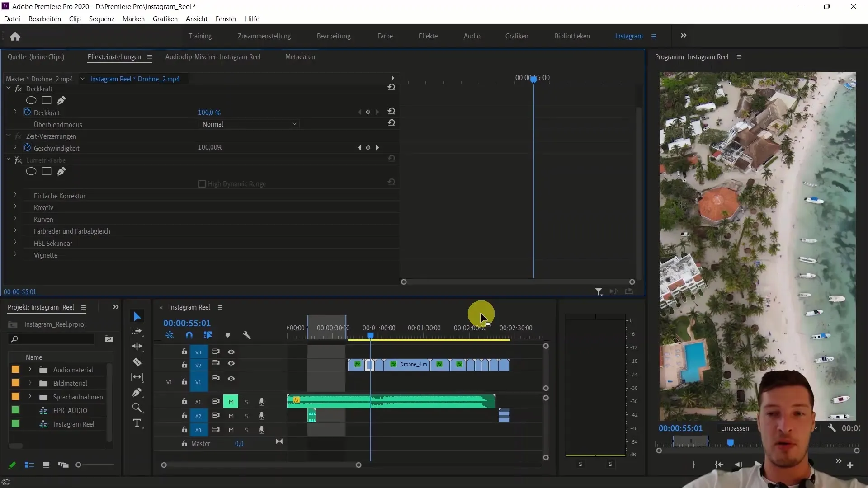Hide track V2 output eye

231,364
